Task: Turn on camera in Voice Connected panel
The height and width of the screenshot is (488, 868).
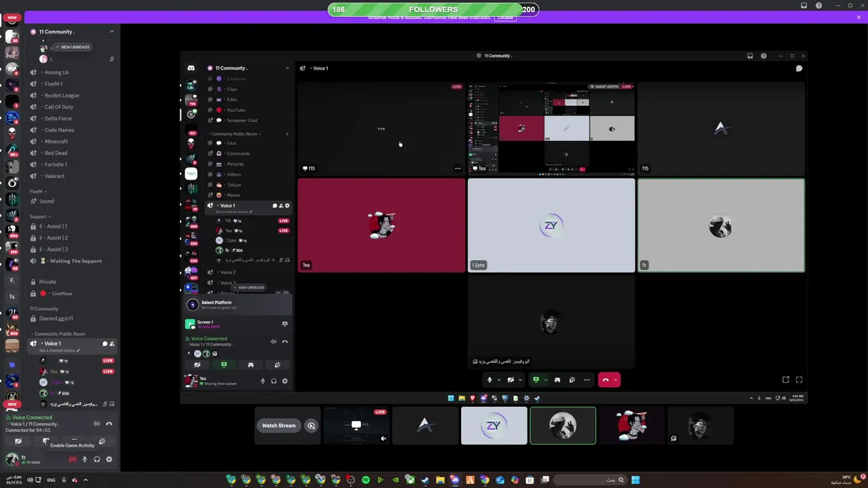Action: [18, 441]
